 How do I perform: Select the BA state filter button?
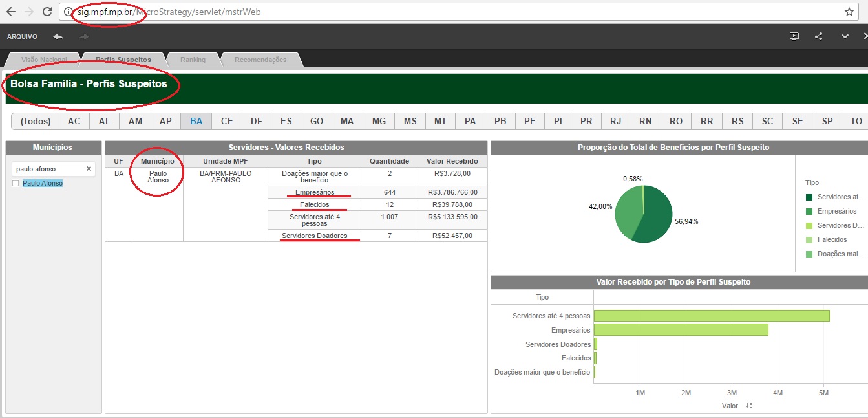tap(196, 121)
